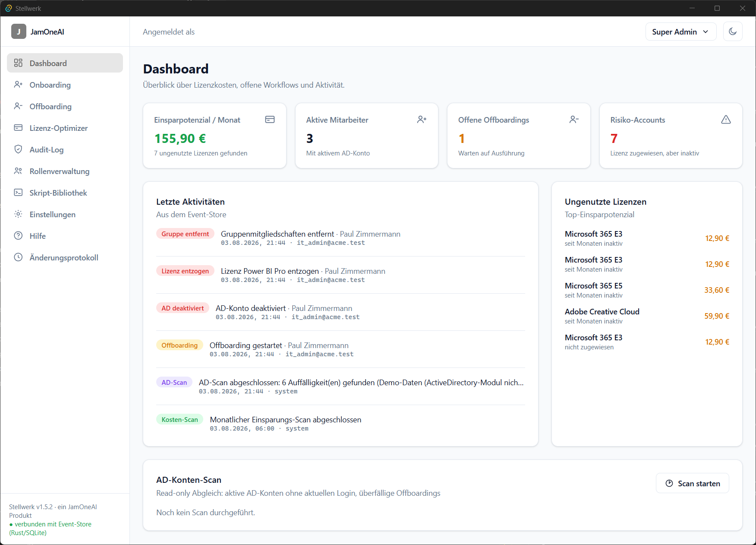Screen dimensions: 756x545
Task: Click the Lizenz entzogen activity badge
Action: point(185,271)
